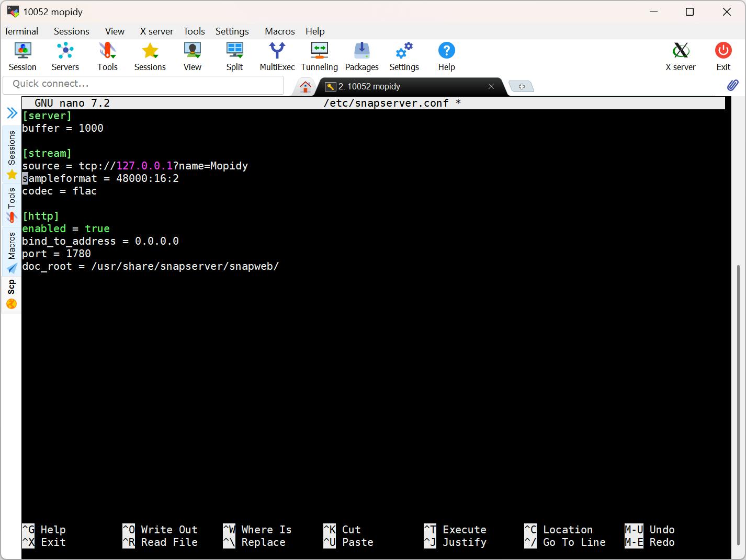The image size is (746, 560).
Task: Open the Terminal menu
Action: [21, 31]
